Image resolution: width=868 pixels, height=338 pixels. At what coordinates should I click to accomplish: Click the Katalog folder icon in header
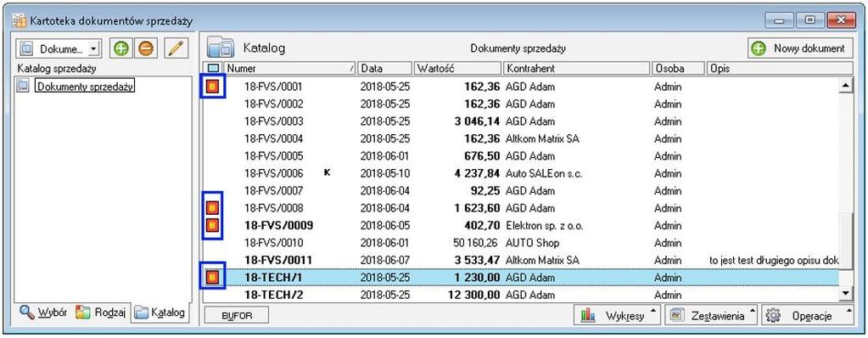point(221,48)
